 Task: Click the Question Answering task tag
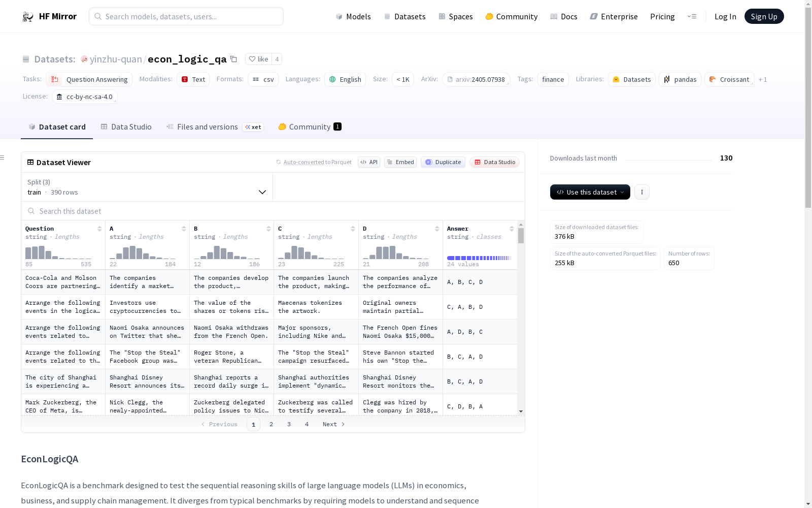[89, 79]
